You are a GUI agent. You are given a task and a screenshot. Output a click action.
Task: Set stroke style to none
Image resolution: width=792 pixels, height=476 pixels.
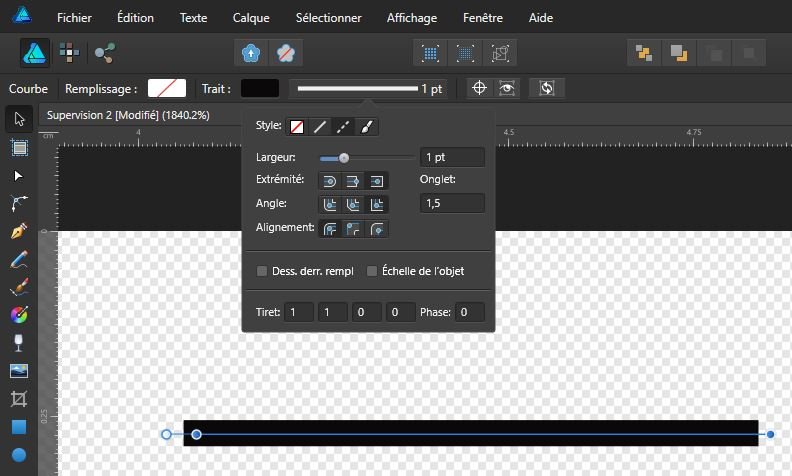point(296,127)
